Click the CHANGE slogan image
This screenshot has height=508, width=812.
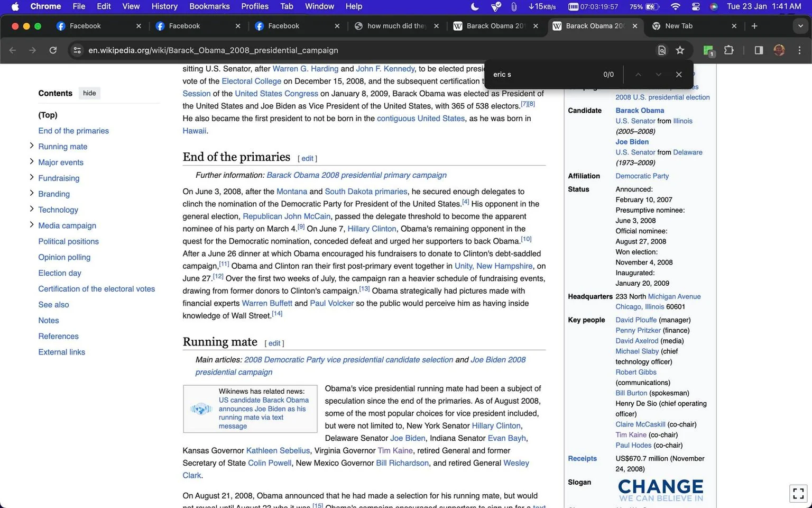(x=661, y=490)
